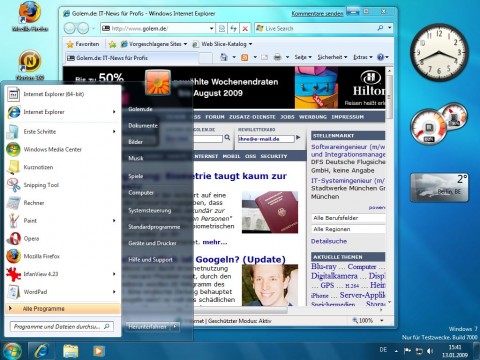
Task: Open Alle Berufsfelder dropdown
Action: 348,218
